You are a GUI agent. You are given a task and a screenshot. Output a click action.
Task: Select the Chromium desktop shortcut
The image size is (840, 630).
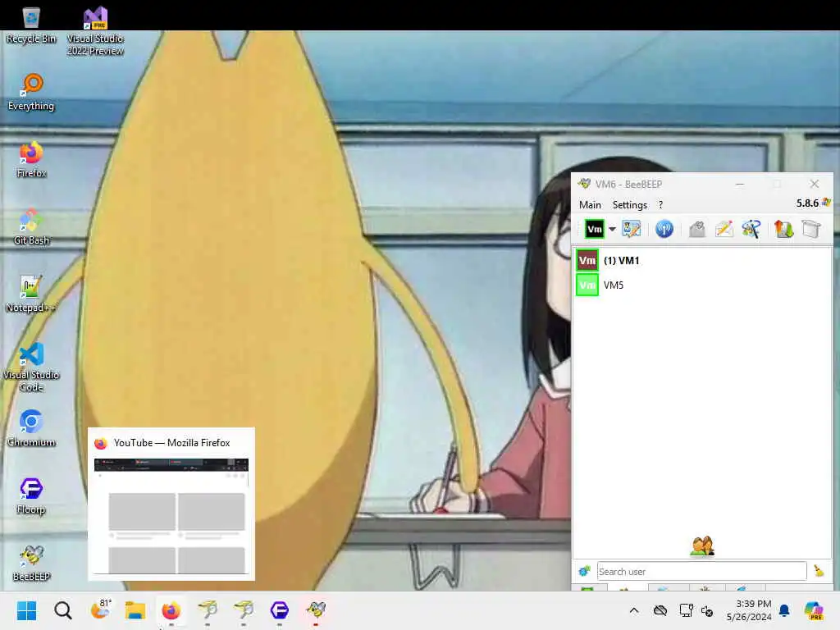31,428
